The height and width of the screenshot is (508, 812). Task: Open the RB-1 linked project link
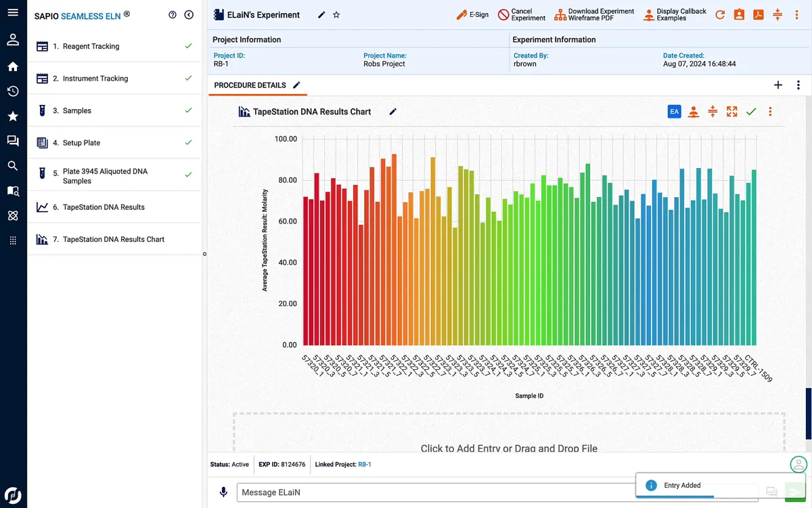pyautogui.click(x=365, y=465)
